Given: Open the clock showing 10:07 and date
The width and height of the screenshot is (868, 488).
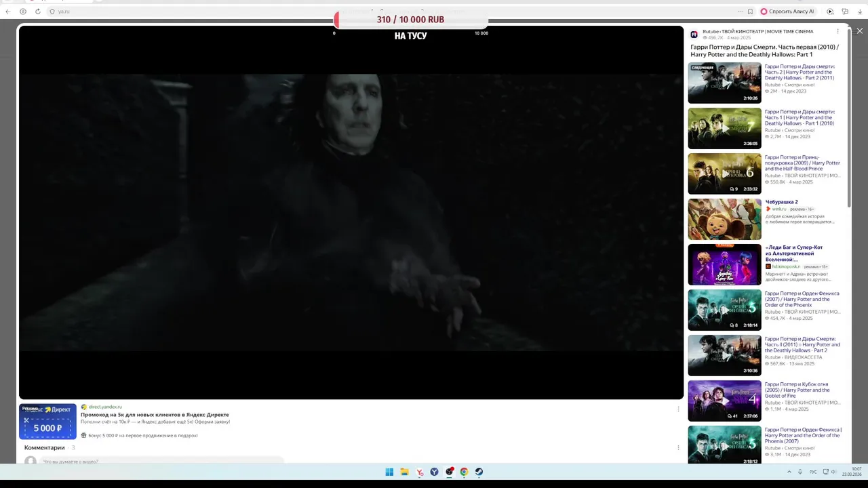Looking at the screenshot, I should [x=852, y=472].
